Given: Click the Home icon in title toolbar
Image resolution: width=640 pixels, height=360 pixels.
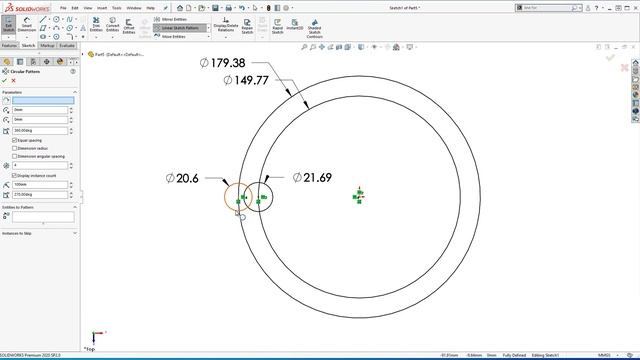Looking at the screenshot, I should 180,8.
